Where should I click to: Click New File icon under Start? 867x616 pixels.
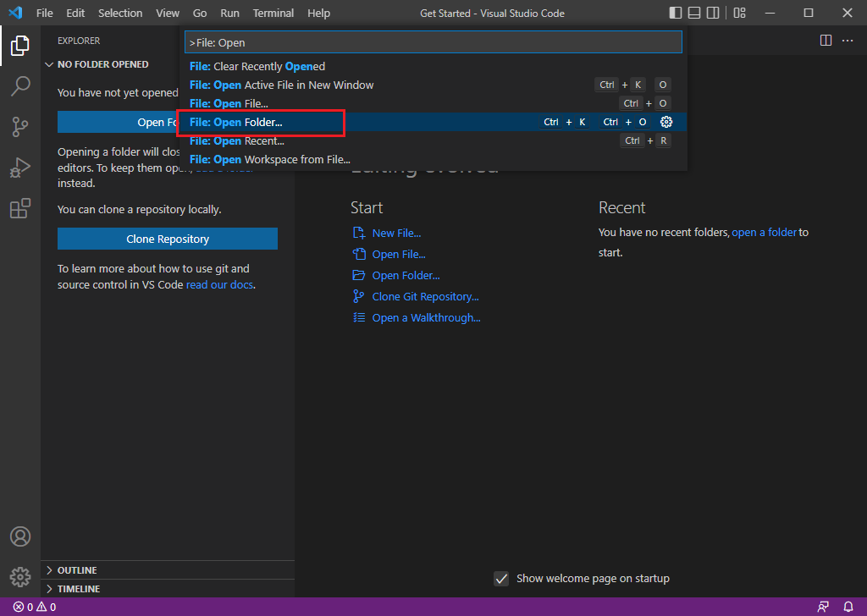pos(359,234)
